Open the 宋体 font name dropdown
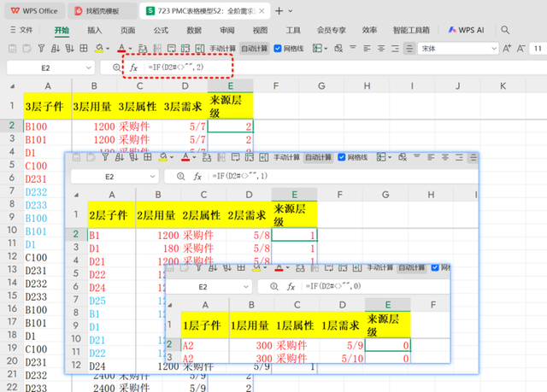The width and height of the screenshot is (547, 392). click(x=494, y=49)
